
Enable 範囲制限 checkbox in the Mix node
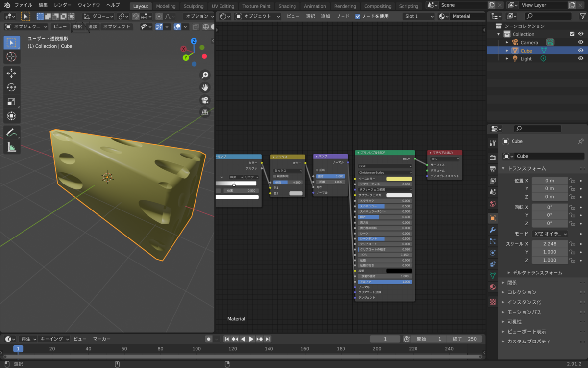275,176
